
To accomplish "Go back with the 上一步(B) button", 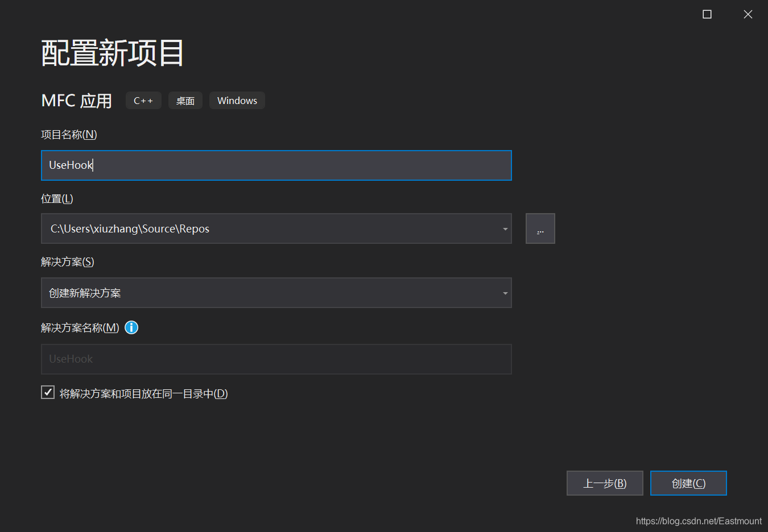I will coord(605,483).
